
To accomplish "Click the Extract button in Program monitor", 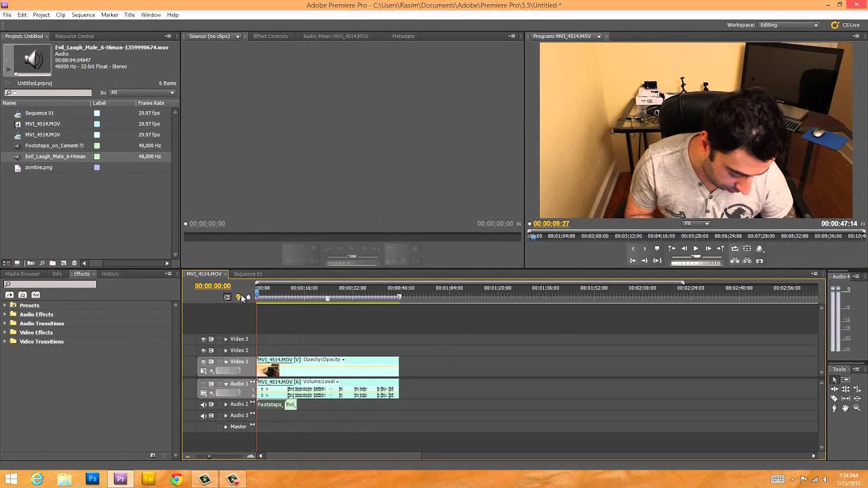I will pyautogui.click(x=747, y=261).
